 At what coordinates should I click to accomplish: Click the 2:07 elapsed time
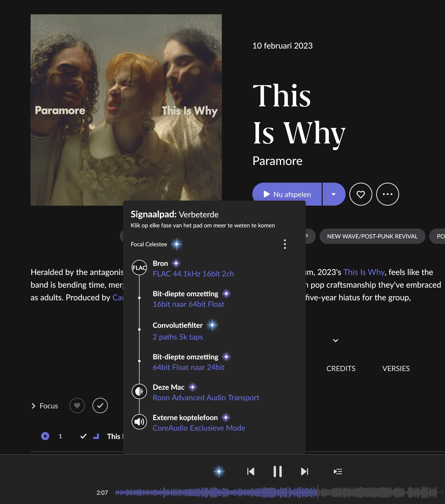tap(102, 493)
